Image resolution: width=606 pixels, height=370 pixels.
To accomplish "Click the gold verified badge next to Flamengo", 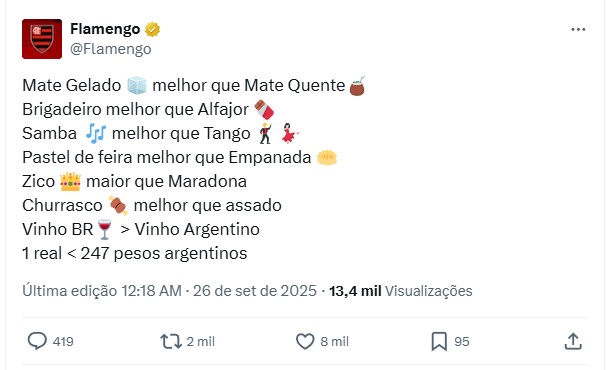I will tap(153, 29).
